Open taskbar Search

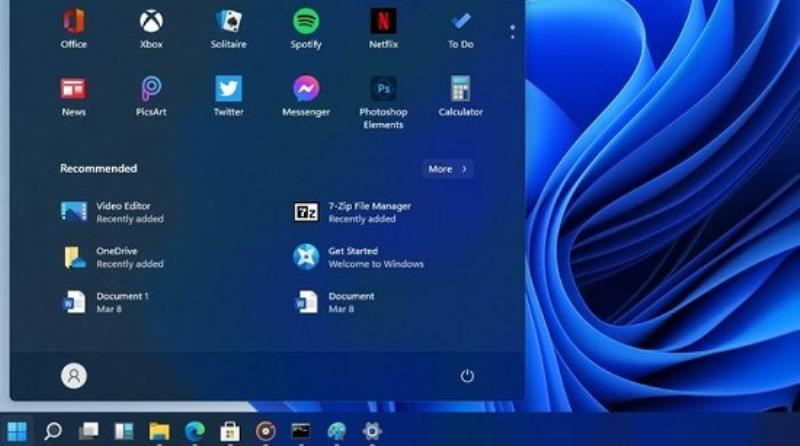point(53,431)
